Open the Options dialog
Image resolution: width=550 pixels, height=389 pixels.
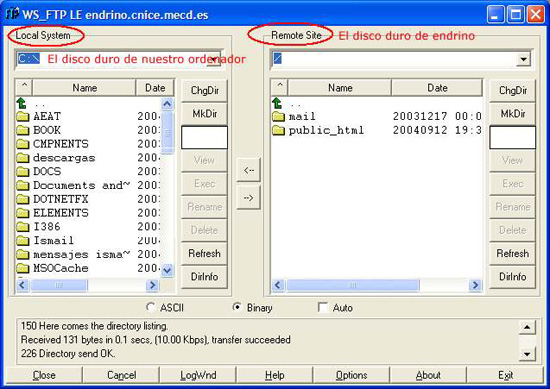[x=351, y=375]
